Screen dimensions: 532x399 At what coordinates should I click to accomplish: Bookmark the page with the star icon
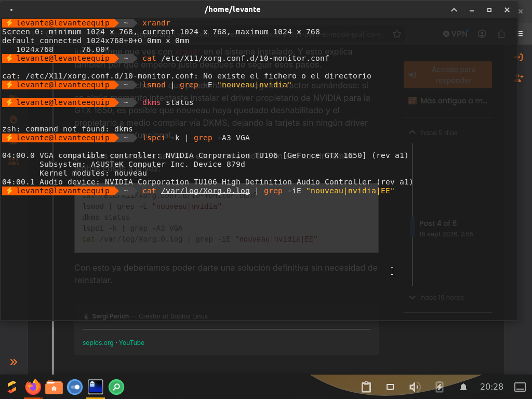pos(396,34)
